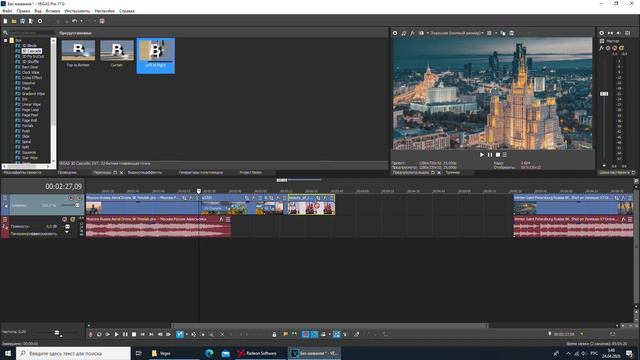The image size is (640, 360).
Task: Close the Переходы tab
Action: click(121, 173)
